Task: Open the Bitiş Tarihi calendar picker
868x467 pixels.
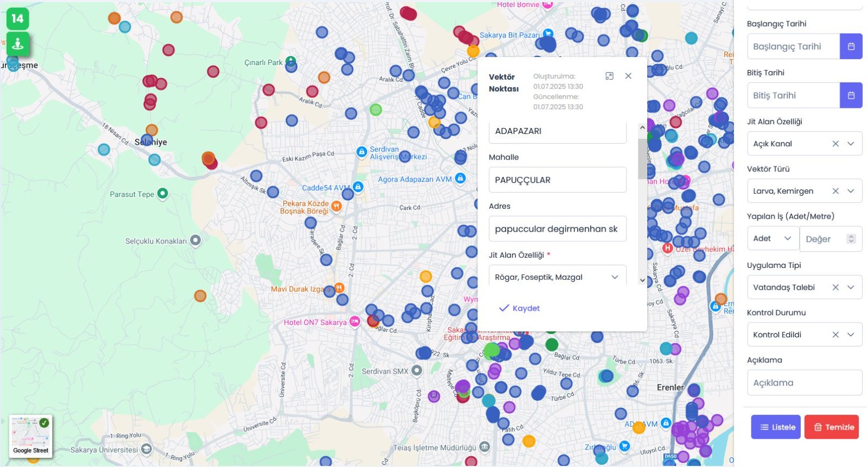Action: click(851, 95)
